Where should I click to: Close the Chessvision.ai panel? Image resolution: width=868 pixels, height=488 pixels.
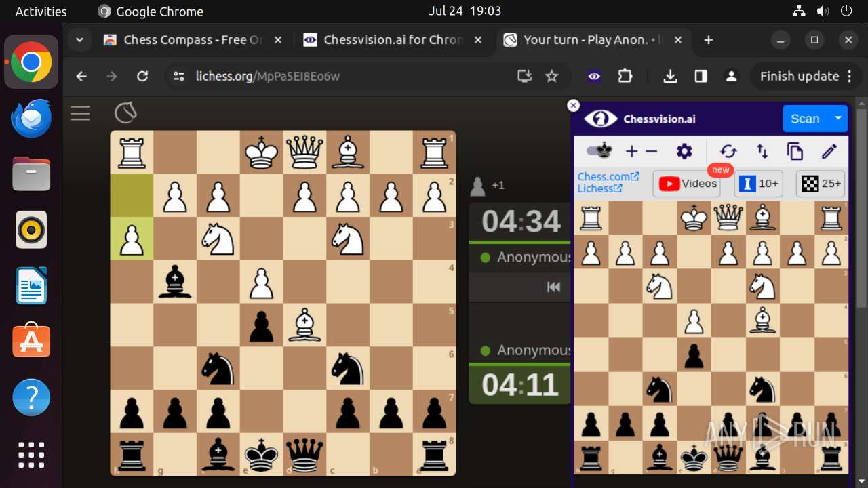tap(574, 106)
